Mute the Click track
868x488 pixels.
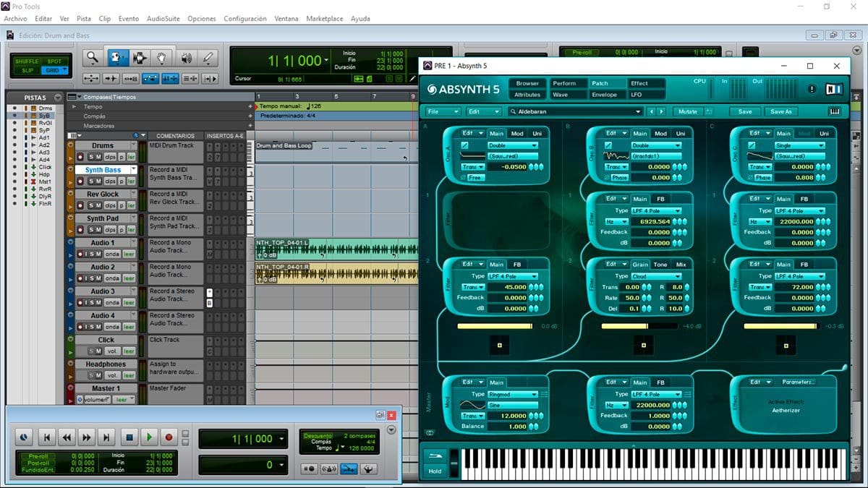[99, 351]
